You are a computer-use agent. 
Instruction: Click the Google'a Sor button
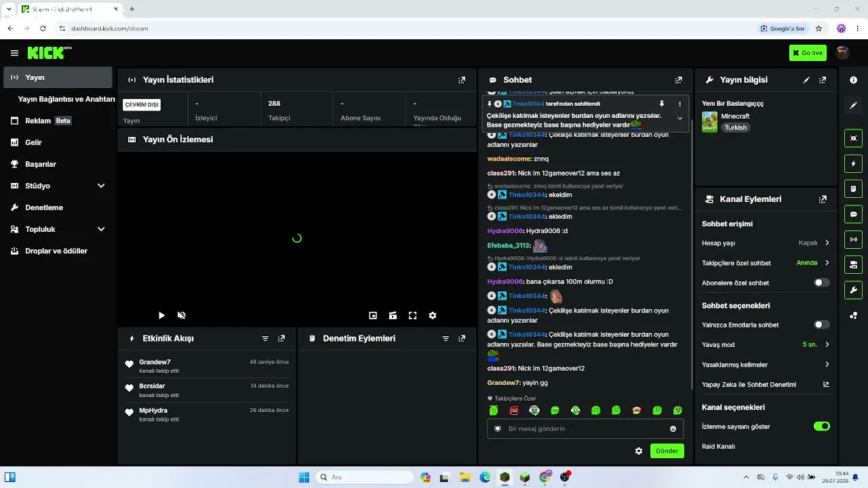click(x=783, y=28)
